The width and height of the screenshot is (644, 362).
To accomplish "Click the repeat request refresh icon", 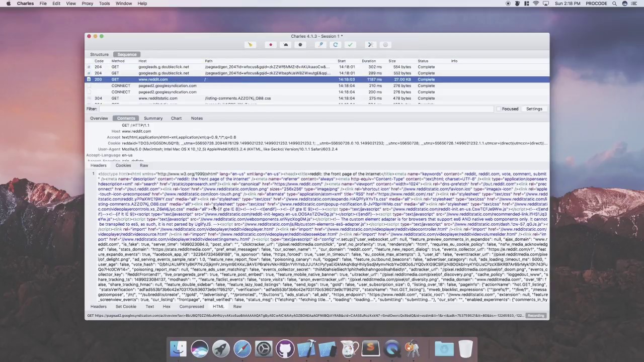I will 336,45.
